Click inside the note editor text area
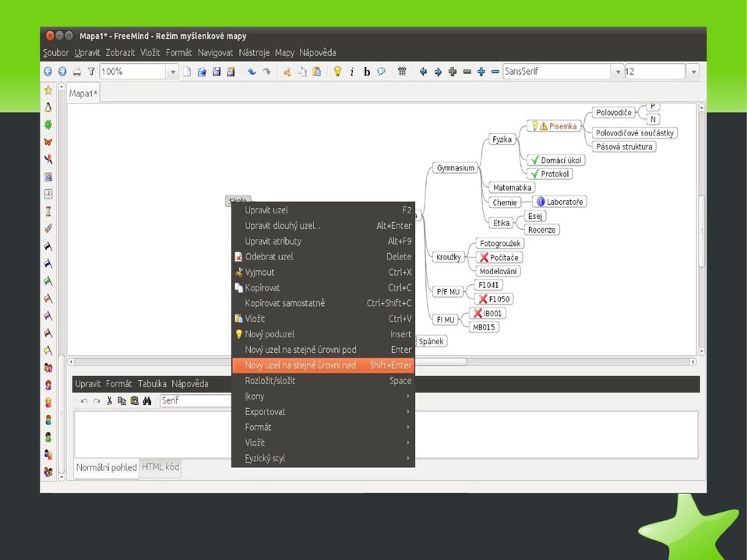This screenshot has width=747, height=560. pyautogui.click(x=386, y=434)
